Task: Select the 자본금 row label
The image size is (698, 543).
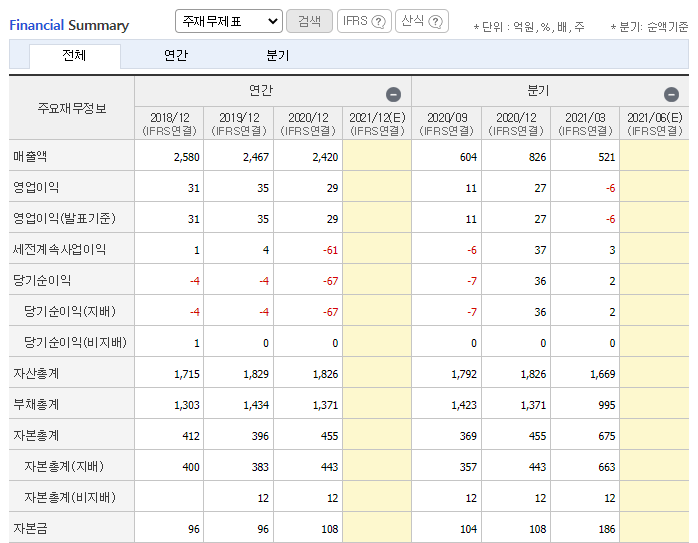Action: coord(30,528)
